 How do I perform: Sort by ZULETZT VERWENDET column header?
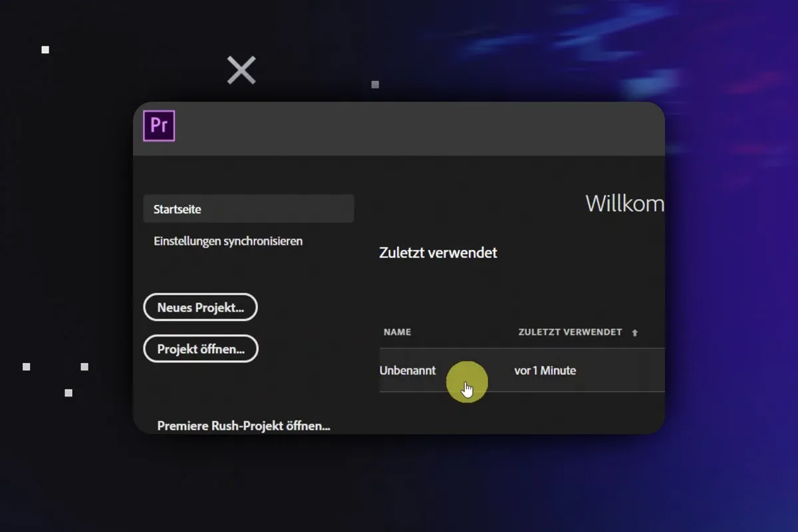point(570,332)
